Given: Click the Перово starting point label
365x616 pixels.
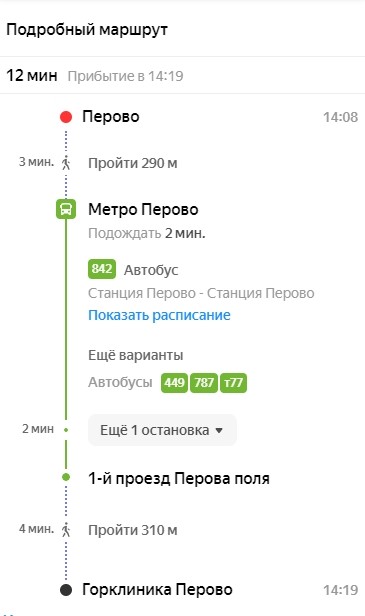Looking at the screenshot, I should point(111,117).
